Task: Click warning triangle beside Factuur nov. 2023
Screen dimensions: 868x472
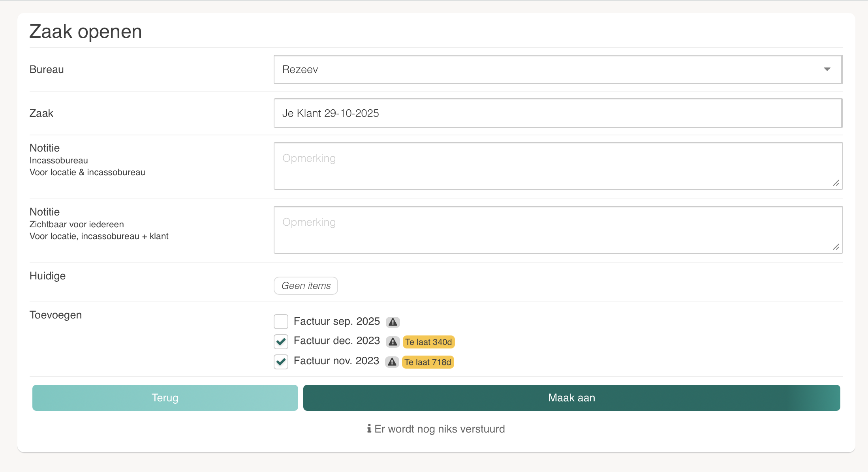Action: (x=392, y=362)
